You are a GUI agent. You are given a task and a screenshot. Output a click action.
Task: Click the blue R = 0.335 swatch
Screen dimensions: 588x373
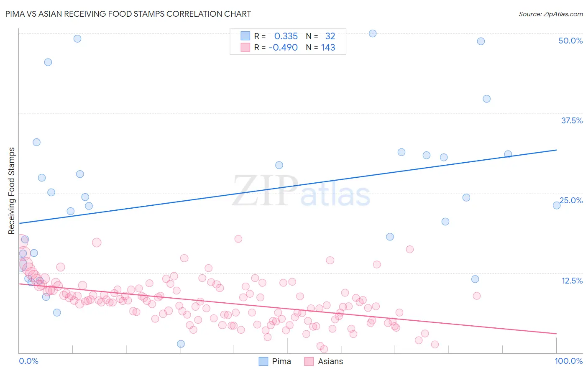[245, 36]
